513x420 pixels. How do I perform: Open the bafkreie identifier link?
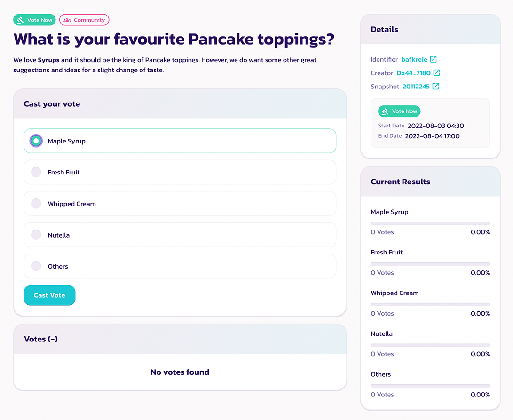pyautogui.click(x=414, y=59)
